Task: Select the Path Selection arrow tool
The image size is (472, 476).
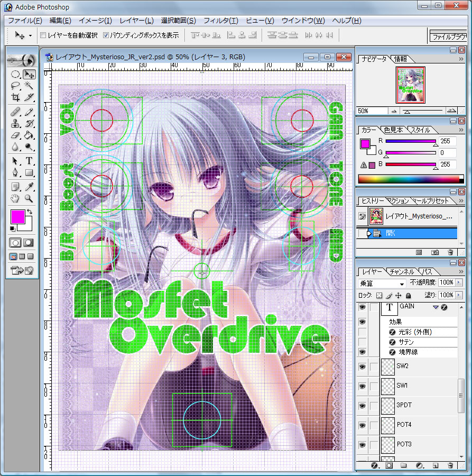Action: pos(15,161)
